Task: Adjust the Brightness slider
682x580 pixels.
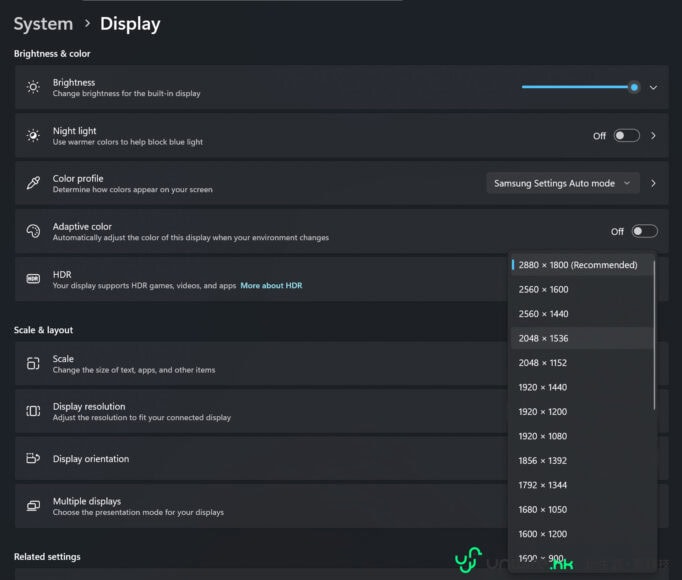Action: pyautogui.click(x=580, y=87)
